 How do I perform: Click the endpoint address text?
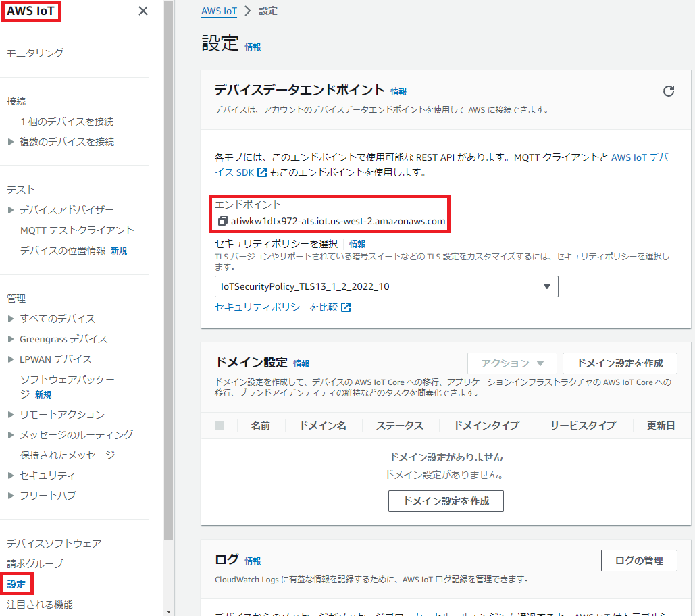(338, 221)
